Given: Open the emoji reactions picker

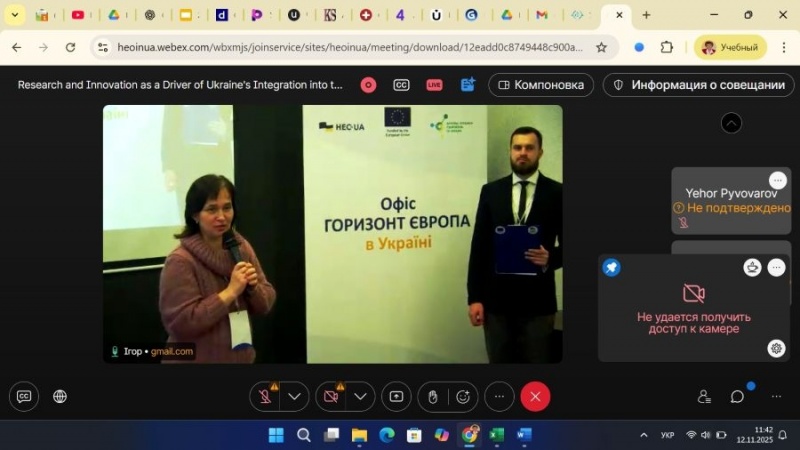Looking at the screenshot, I should click(463, 396).
